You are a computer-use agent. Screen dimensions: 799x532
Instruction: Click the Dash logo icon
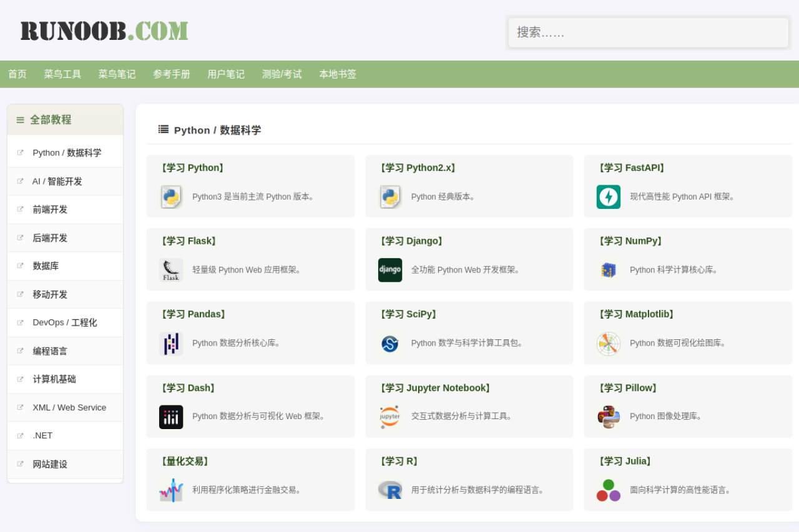tap(171, 417)
